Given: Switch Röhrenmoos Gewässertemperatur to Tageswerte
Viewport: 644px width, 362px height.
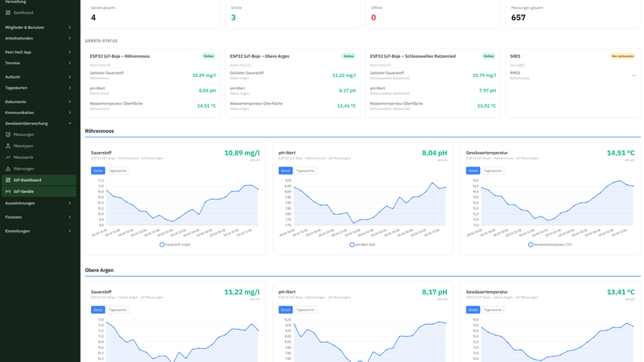Looking at the screenshot, I should (493, 171).
